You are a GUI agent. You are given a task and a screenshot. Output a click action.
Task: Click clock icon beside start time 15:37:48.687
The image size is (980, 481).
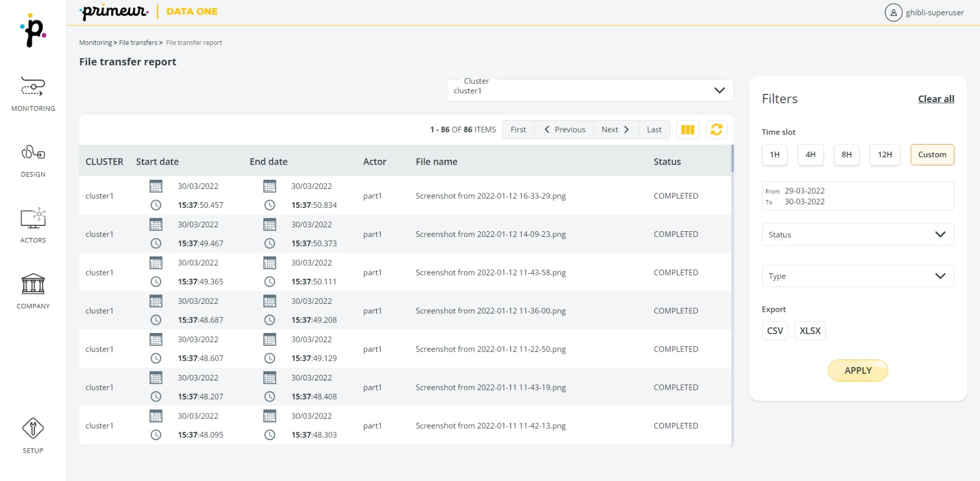(156, 320)
